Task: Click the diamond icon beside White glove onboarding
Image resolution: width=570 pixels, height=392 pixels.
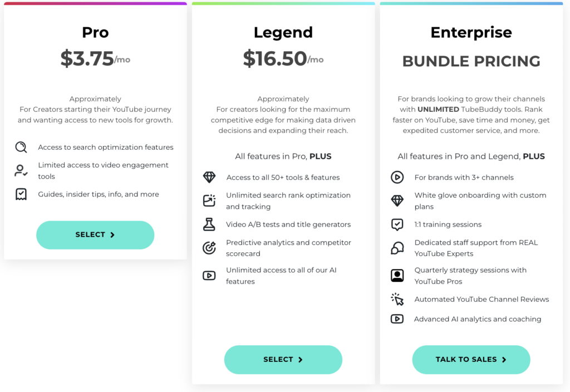Action: pyautogui.click(x=397, y=200)
